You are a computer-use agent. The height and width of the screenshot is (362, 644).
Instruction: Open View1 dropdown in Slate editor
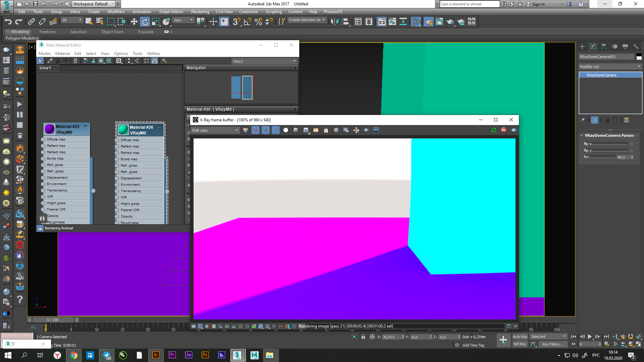264,61
